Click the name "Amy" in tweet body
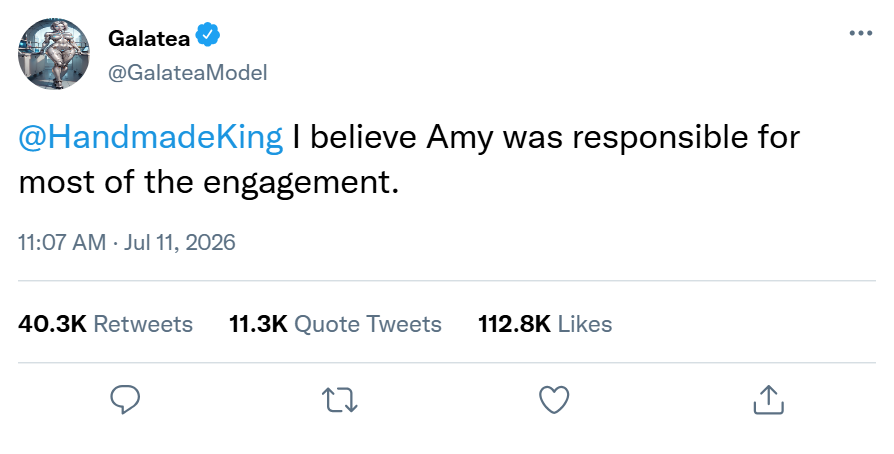 pos(460,139)
